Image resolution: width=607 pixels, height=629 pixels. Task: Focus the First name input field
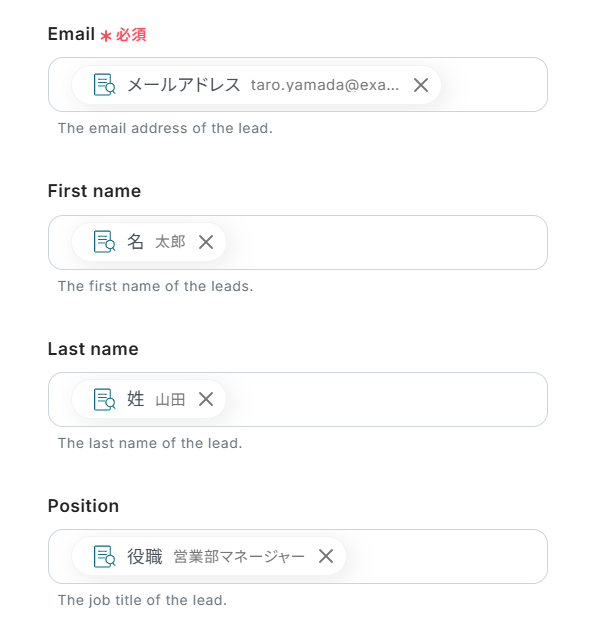pyautogui.click(x=298, y=242)
